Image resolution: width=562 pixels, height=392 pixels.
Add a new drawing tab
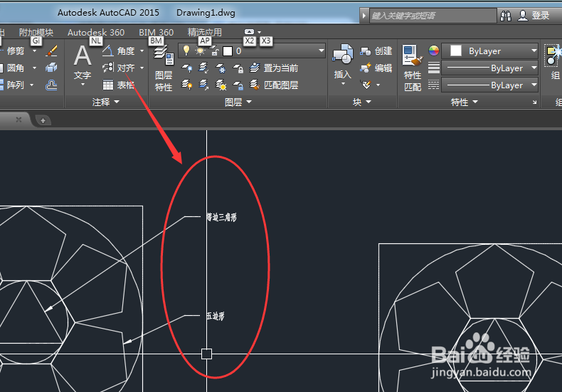tap(43, 120)
